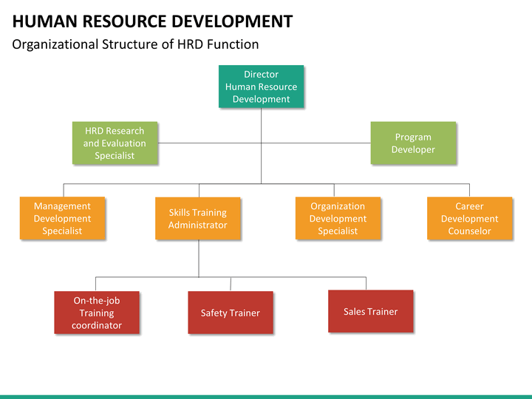Select the Safety Trainer box
Image resolution: width=532 pixels, height=399 pixels.
tap(231, 313)
